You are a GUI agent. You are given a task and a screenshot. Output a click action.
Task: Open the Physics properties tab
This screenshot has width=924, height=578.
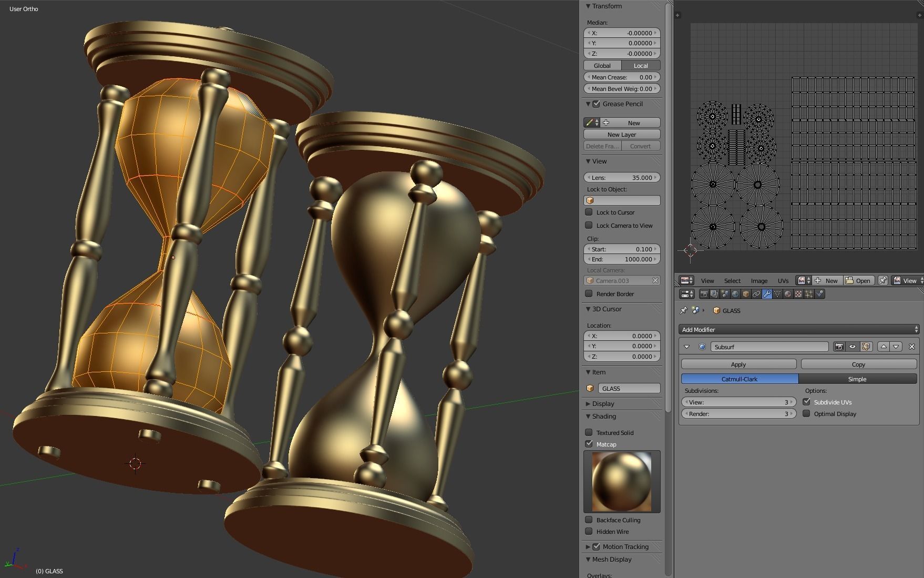[819, 294]
